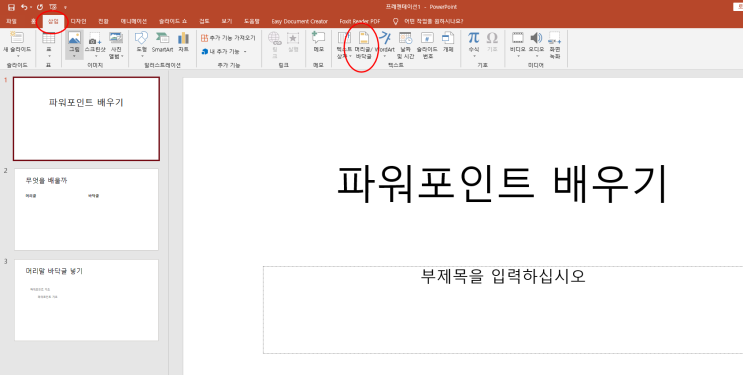Start 화면 녹화 (Screen Recording)
743x375 pixels.
(555, 44)
